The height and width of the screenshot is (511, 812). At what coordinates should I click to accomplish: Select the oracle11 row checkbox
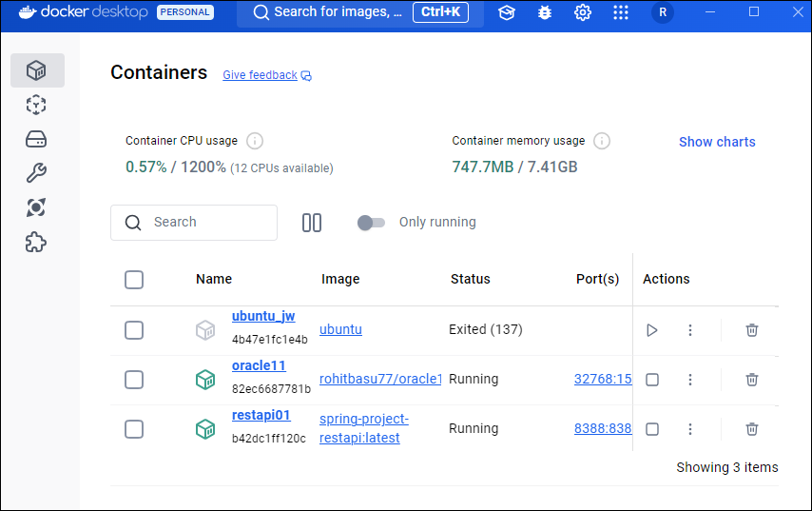click(134, 380)
